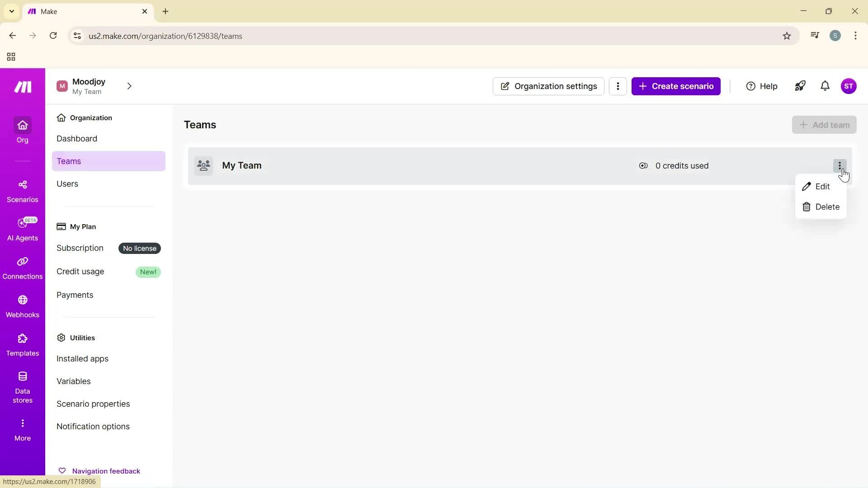Click the credits visibility eye icon on My Team
This screenshot has width=868, height=488.
[643, 166]
